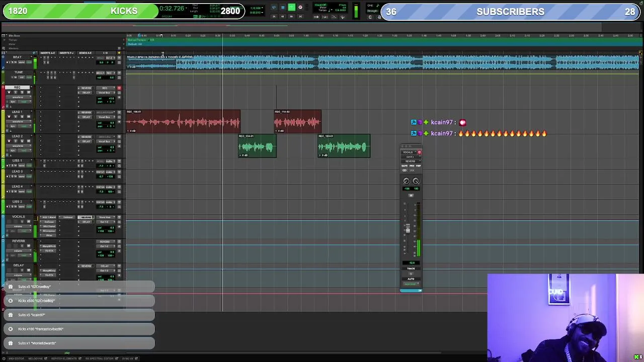Viewport: 644px width, 362px height.
Task: Click the main counter showing 0:32.726
Action: (x=172, y=9)
